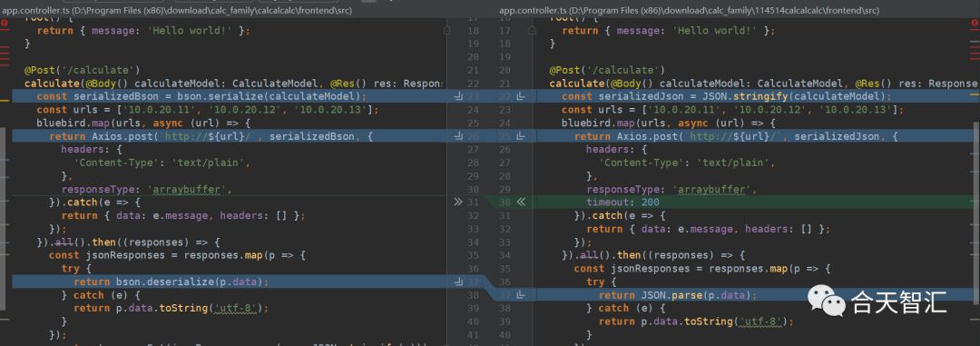The image size is (980, 346).
Task: Apply the serializedBson change marker at left line 23
Action: click(458, 95)
